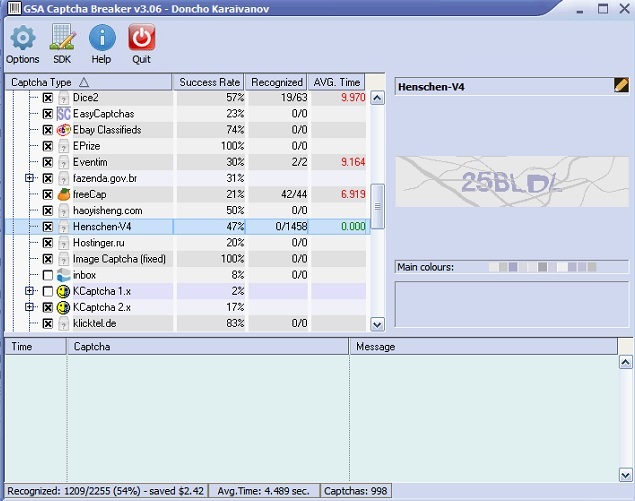Select the klicktel.de row
635x501 pixels.
pyautogui.click(x=186, y=324)
